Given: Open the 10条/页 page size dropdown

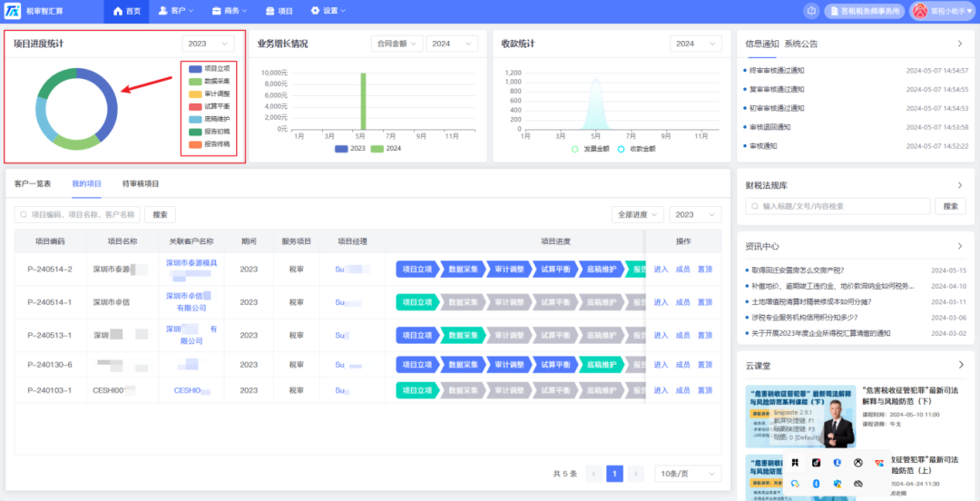Looking at the screenshot, I should [x=688, y=474].
